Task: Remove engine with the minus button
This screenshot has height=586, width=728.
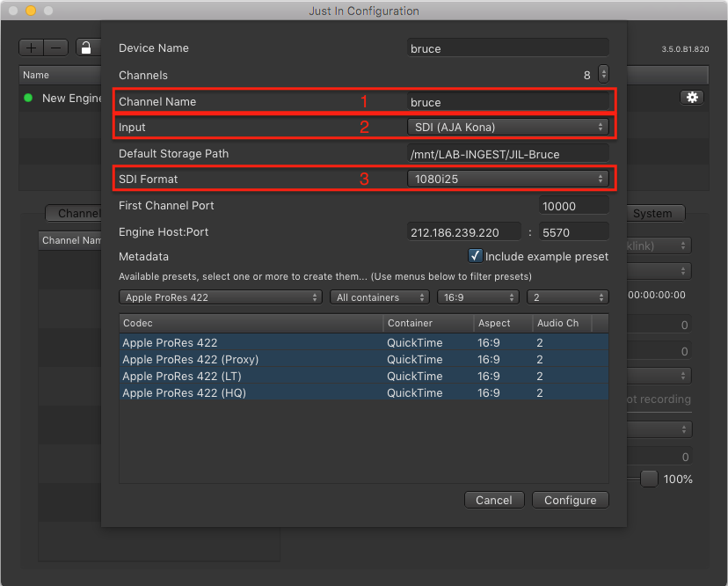Action: (56, 48)
